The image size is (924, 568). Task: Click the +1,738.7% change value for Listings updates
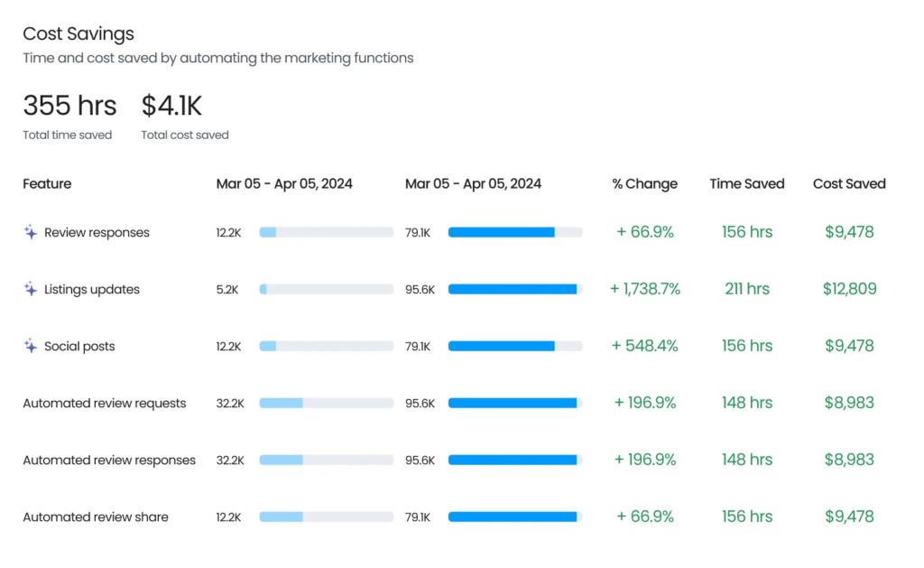pos(646,289)
